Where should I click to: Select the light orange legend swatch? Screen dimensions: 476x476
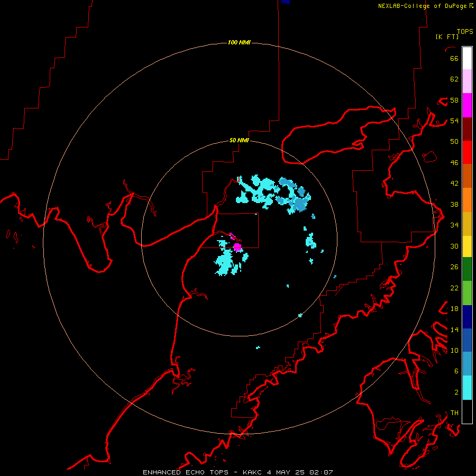coord(467,200)
